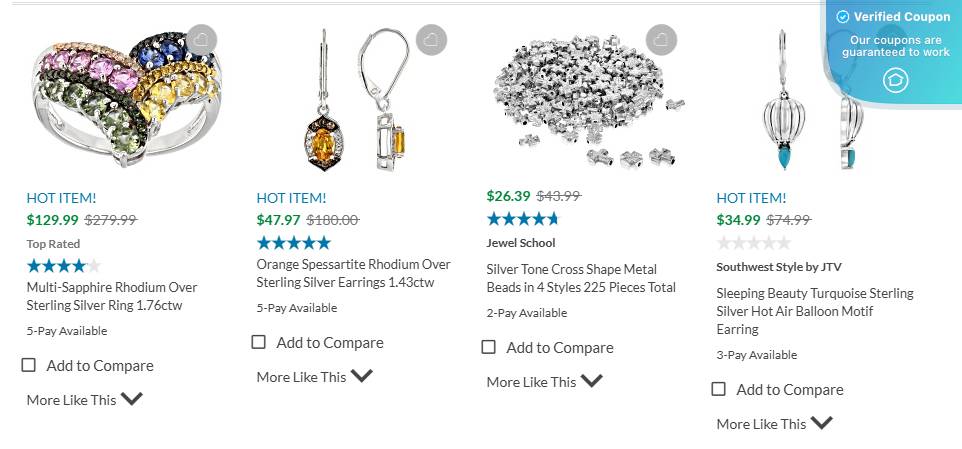Viewport: 962px width, 449px height.
Task: Click the Verified Coupon badge icon
Action: point(895,80)
